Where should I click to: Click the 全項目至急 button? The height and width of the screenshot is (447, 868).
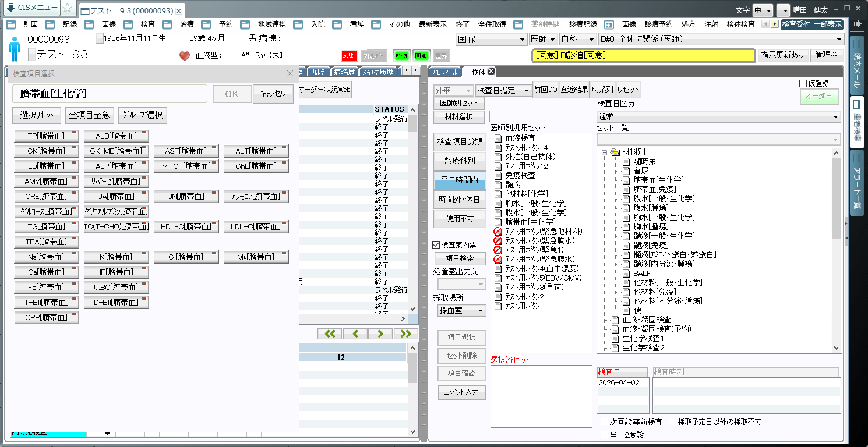click(x=89, y=115)
